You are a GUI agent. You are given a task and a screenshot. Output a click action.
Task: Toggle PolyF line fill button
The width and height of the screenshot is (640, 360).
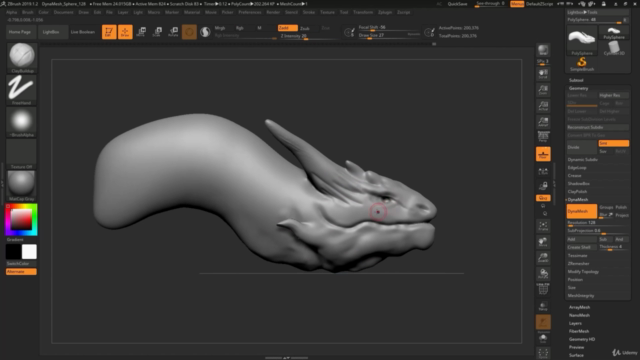pyautogui.click(x=543, y=289)
